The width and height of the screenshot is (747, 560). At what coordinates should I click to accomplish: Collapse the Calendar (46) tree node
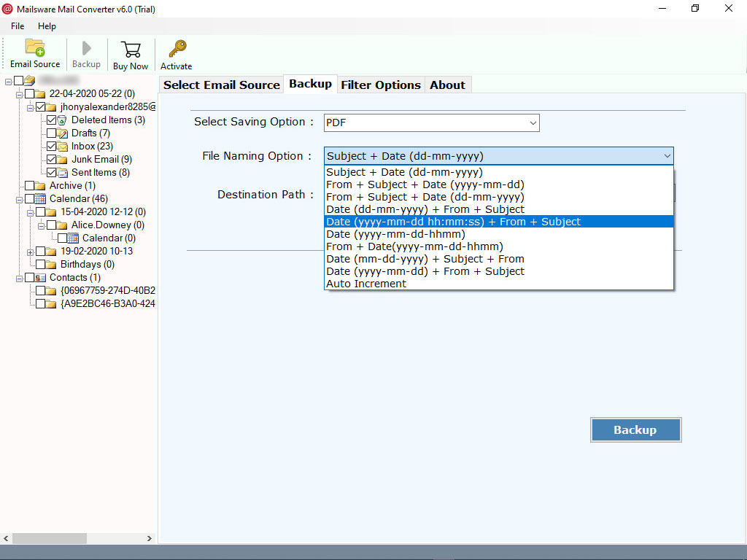tap(19, 200)
